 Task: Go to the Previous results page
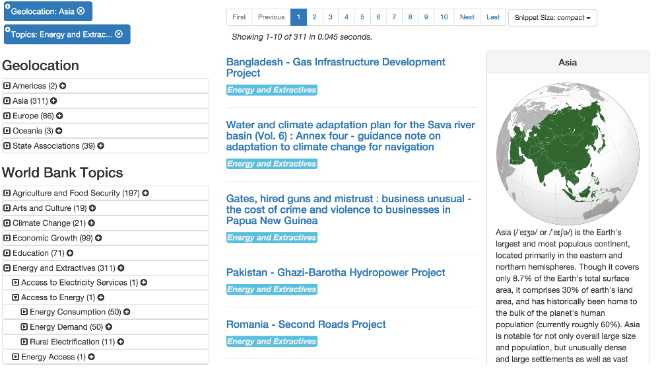tap(271, 17)
